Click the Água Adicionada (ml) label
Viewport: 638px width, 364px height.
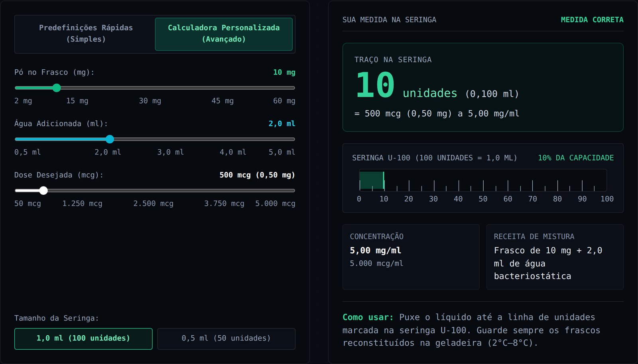pyautogui.click(x=61, y=123)
